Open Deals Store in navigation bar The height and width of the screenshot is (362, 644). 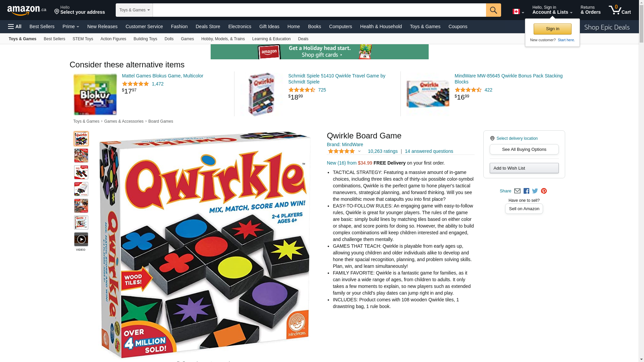click(208, 26)
